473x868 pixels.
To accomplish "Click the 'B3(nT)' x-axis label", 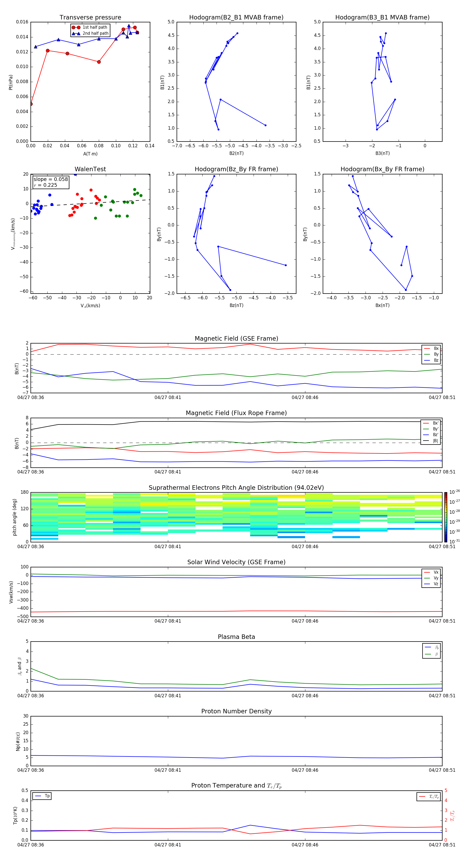I will coord(382,153).
